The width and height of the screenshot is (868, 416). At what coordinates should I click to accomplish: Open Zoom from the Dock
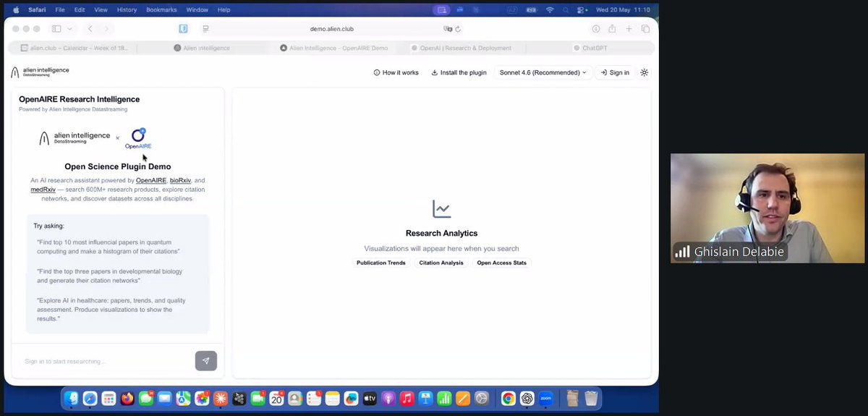tap(546, 398)
